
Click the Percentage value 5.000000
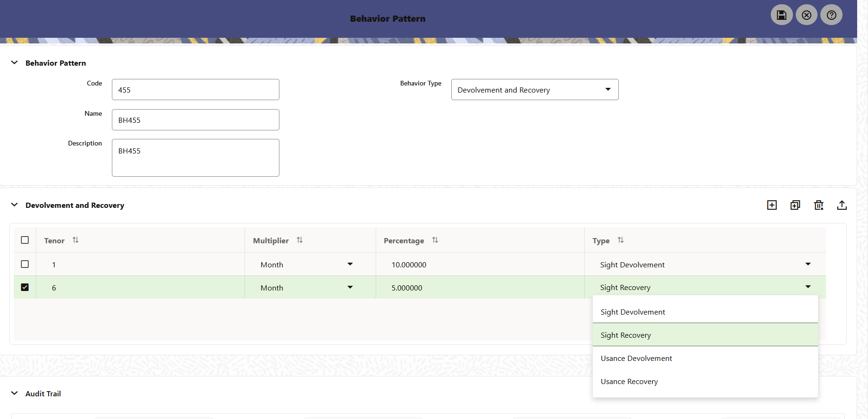pyautogui.click(x=407, y=288)
